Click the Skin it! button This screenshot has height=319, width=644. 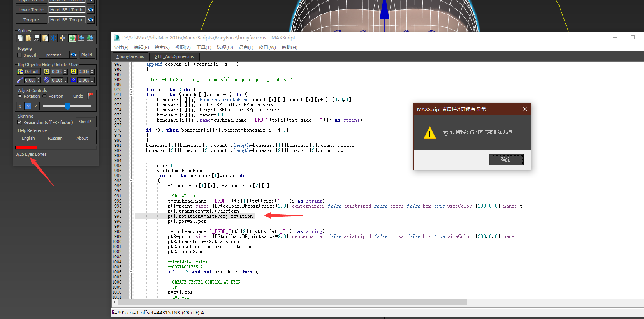pos(85,122)
